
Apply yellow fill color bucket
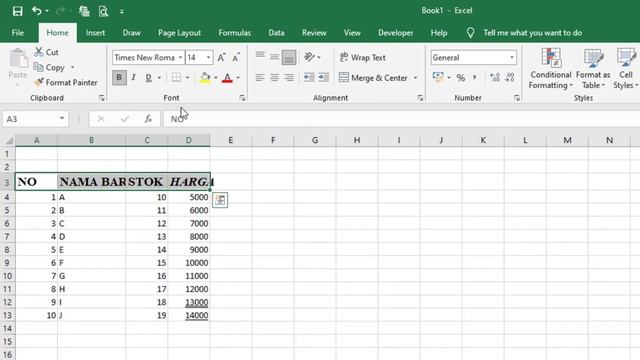(205, 78)
